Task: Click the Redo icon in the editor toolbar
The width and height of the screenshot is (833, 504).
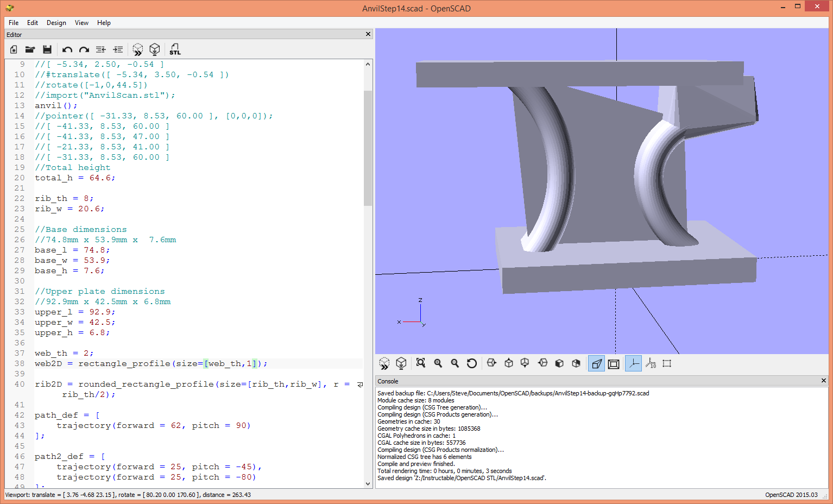Action: [x=84, y=49]
